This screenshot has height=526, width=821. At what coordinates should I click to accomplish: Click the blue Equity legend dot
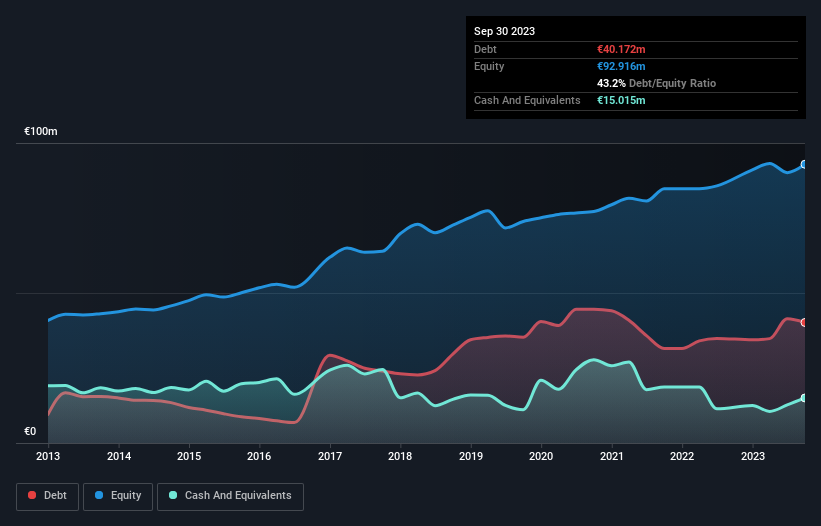tap(99, 495)
